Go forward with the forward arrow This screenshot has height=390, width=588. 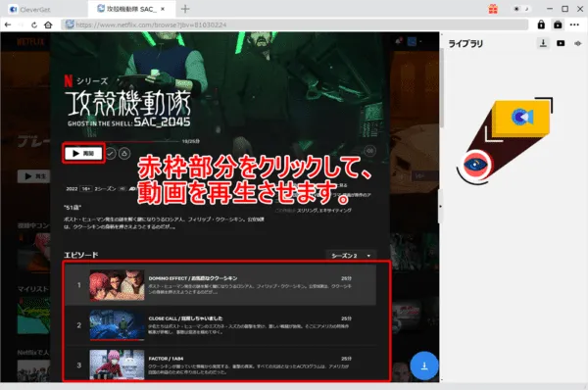[x=21, y=25]
